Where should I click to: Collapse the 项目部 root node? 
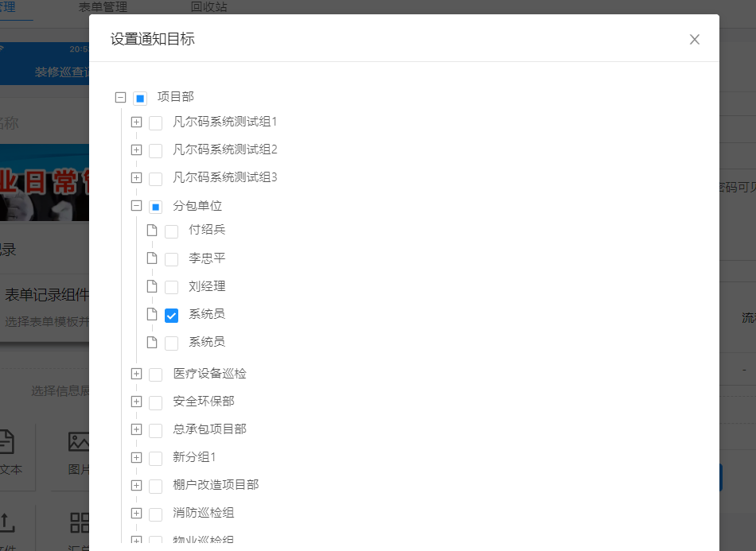tap(121, 98)
